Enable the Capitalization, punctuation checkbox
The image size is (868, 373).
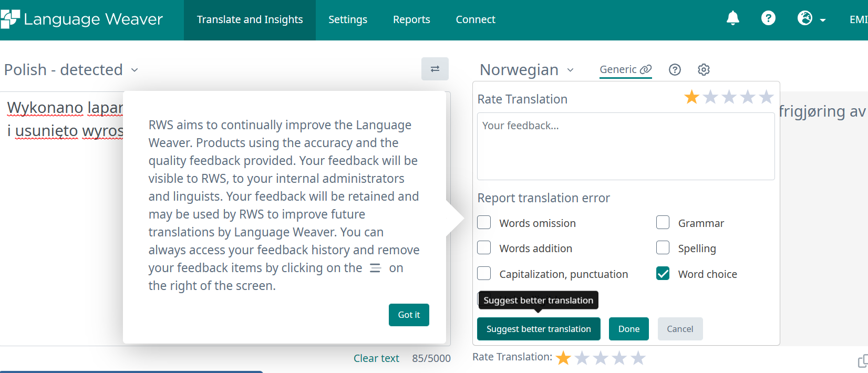pyautogui.click(x=484, y=273)
